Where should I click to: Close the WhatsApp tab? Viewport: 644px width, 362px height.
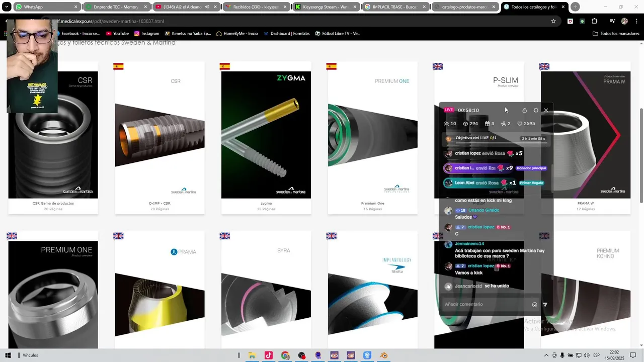tap(76, 7)
